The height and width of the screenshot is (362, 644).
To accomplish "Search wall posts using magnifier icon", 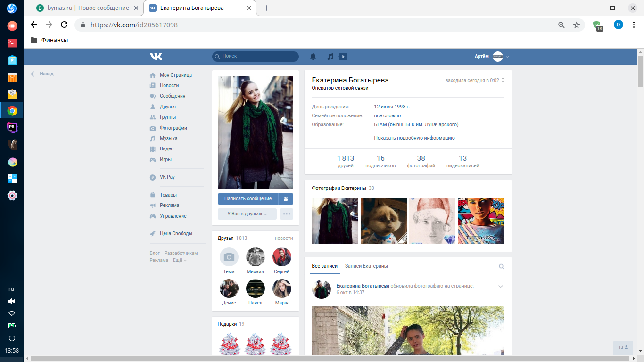I will coord(502,266).
